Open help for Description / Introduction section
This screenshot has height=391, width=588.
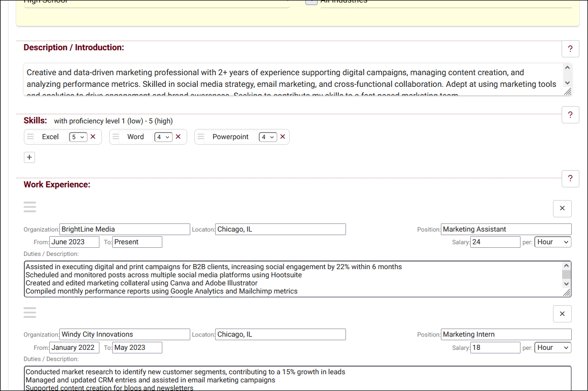pos(570,49)
